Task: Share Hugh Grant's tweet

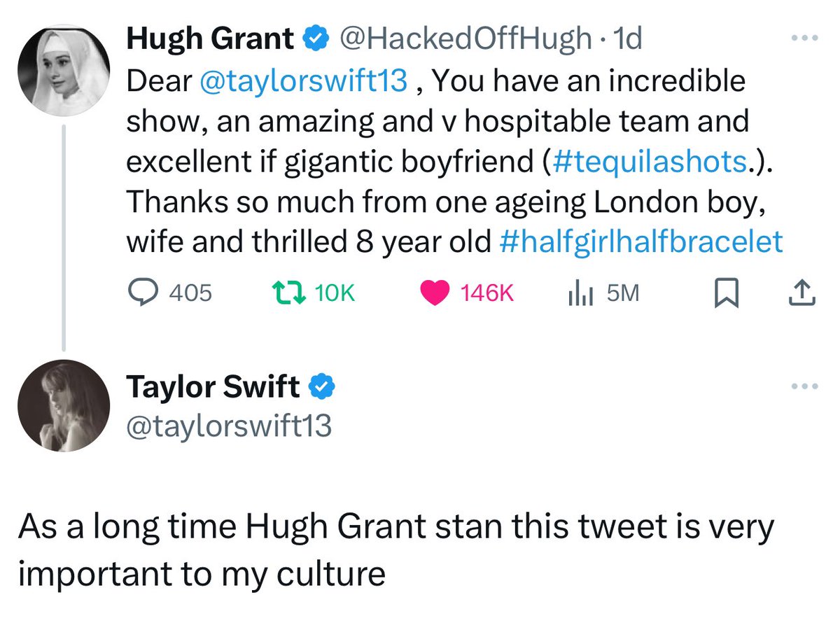Action: 802,293
